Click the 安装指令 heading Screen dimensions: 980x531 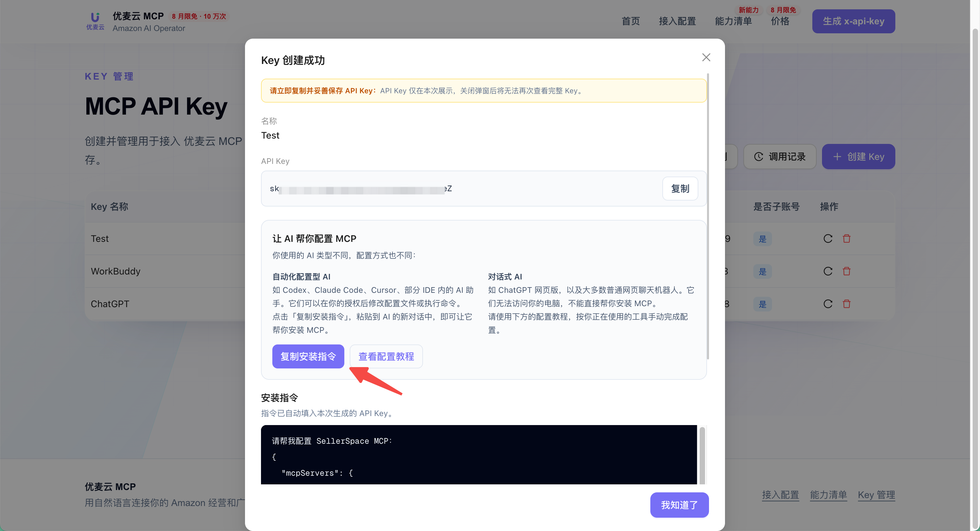[280, 398]
